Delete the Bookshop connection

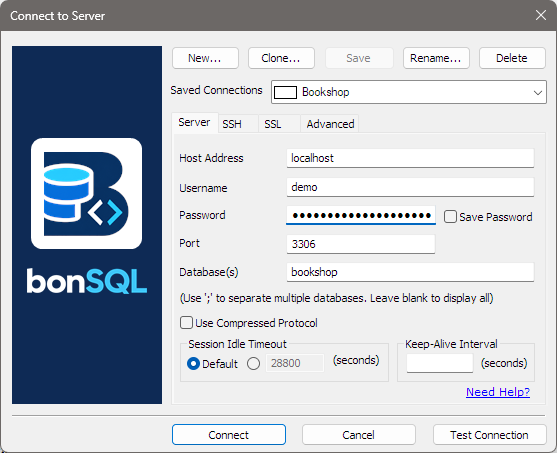pos(512,58)
